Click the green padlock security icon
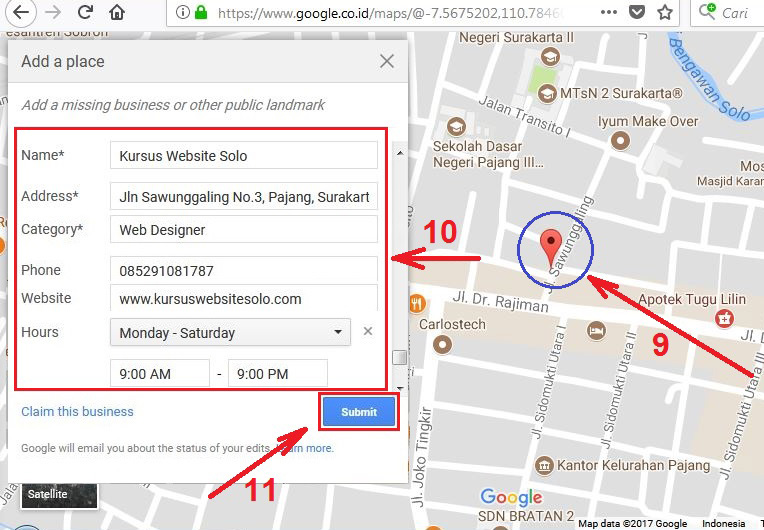The height and width of the screenshot is (530, 764). click(x=200, y=12)
